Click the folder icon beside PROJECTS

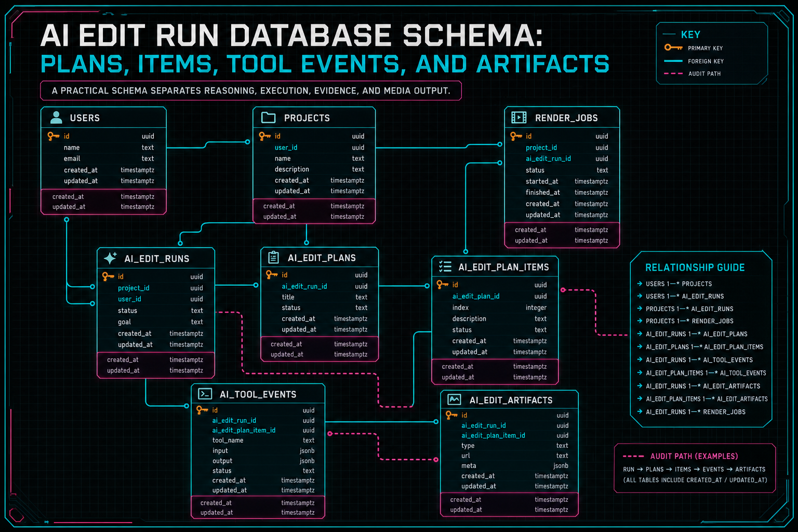(268, 117)
